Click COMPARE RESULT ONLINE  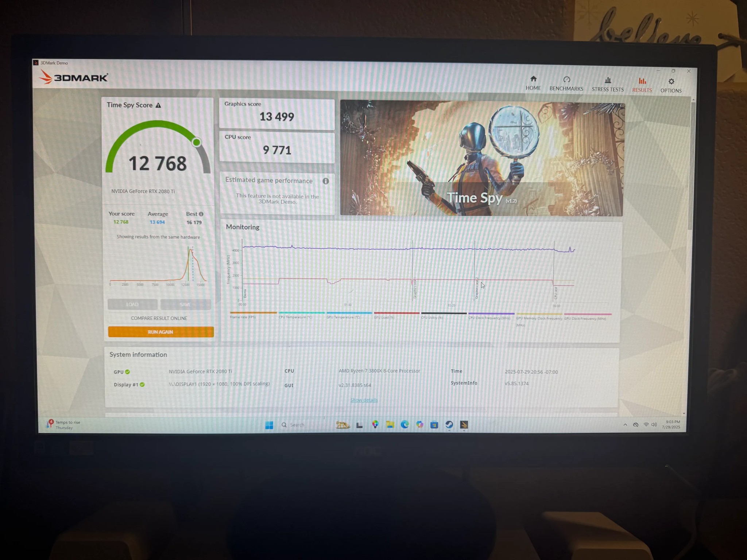[x=159, y=318]
